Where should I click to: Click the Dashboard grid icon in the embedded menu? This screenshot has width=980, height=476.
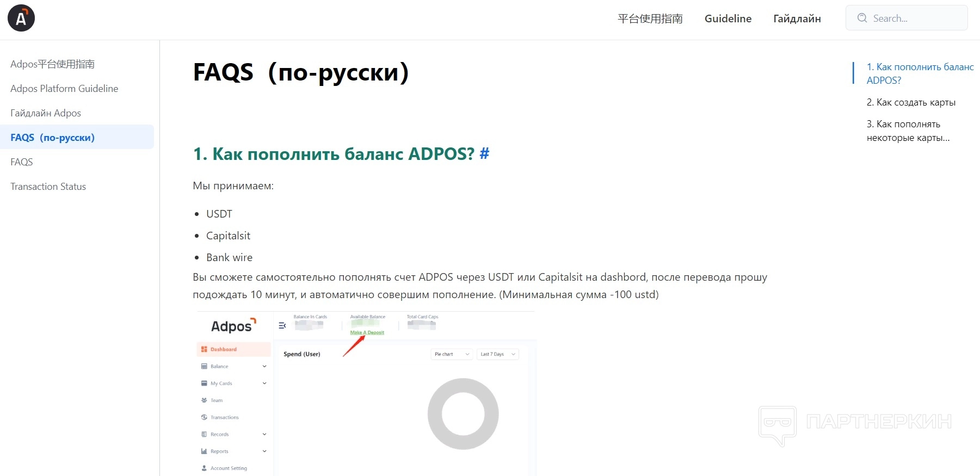coord(204,349)
